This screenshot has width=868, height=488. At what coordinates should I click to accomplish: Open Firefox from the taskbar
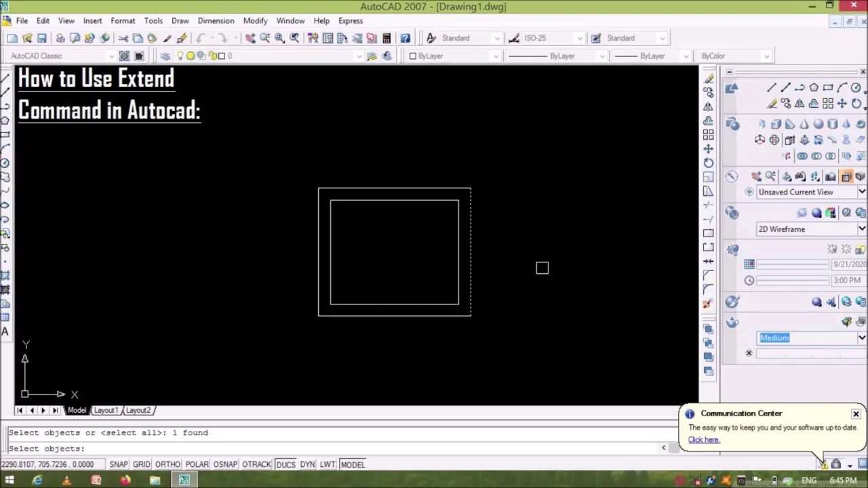tap(125, 480)
